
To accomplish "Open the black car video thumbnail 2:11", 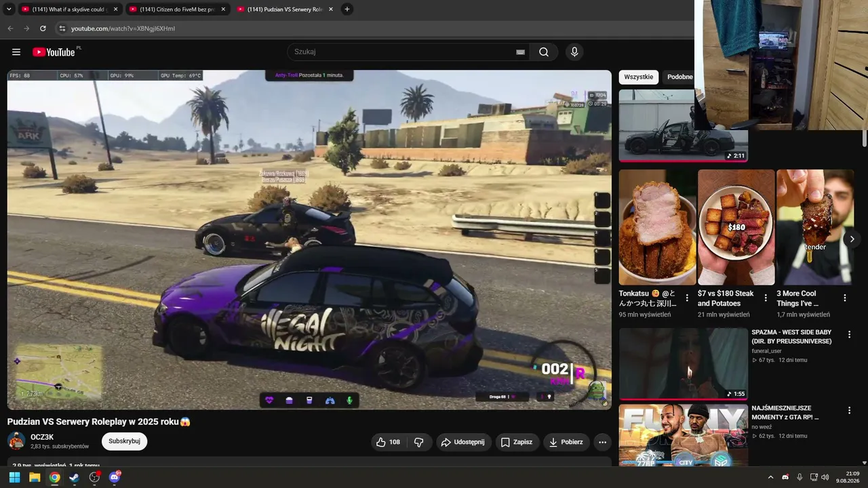I will tap(683, 125).
